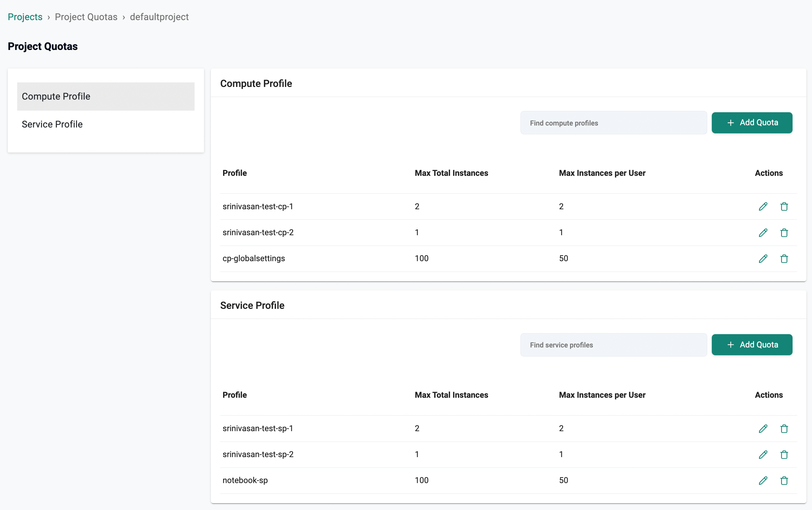
Task: Add Quota under Service Profile
Action: pos(752,345)
